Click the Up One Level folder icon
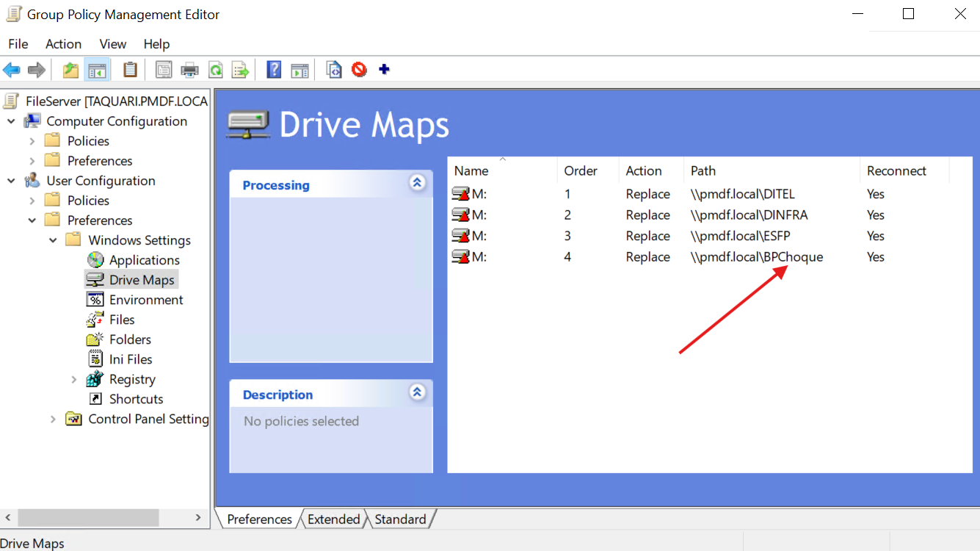This screenshot has height=551, width=980. [70, 70]
